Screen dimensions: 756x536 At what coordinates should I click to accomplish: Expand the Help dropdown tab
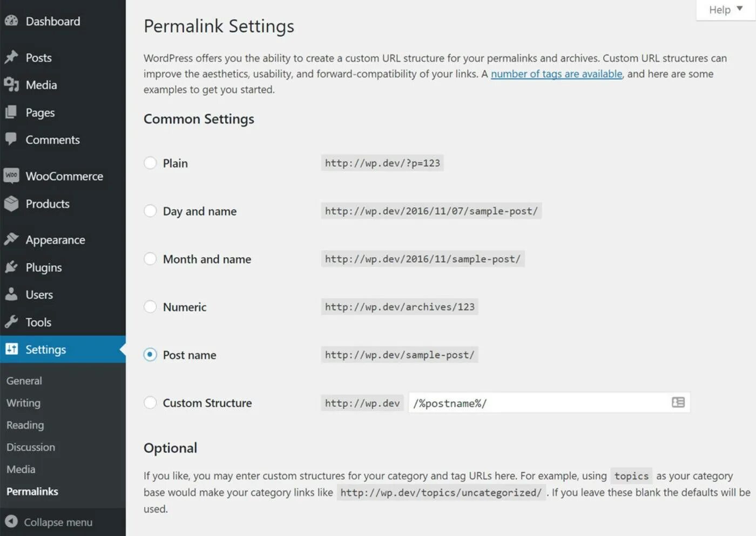(x=725, y=10)
